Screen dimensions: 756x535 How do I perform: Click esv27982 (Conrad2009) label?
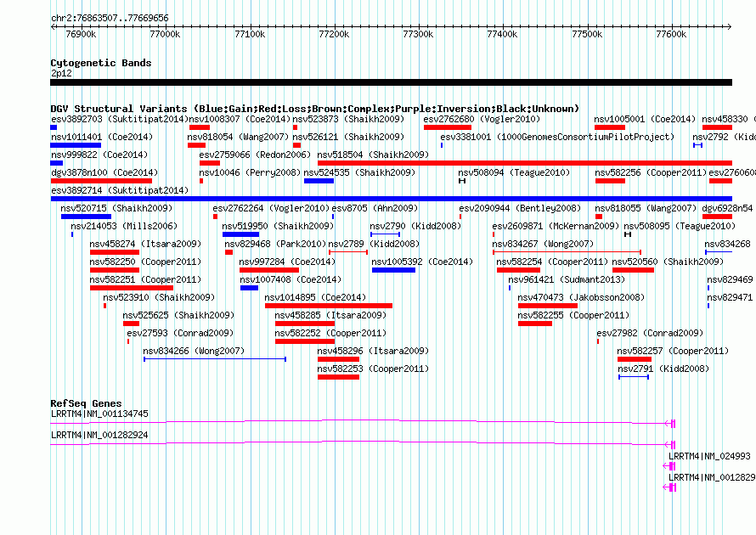650,333
